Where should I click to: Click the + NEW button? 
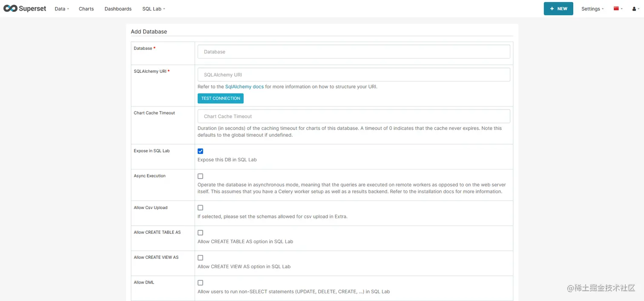[x=558, y=9]
